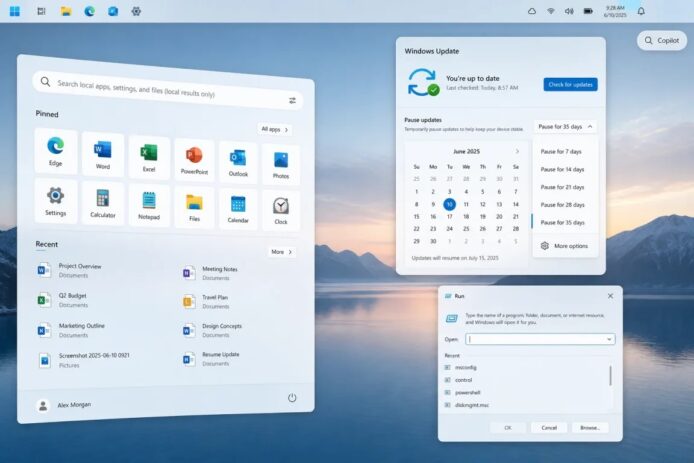The width and height of the screenshot is (694, 463).
Task: Select June 25 in the calendar
Action: pyautogui.click(x=466, y=229)
